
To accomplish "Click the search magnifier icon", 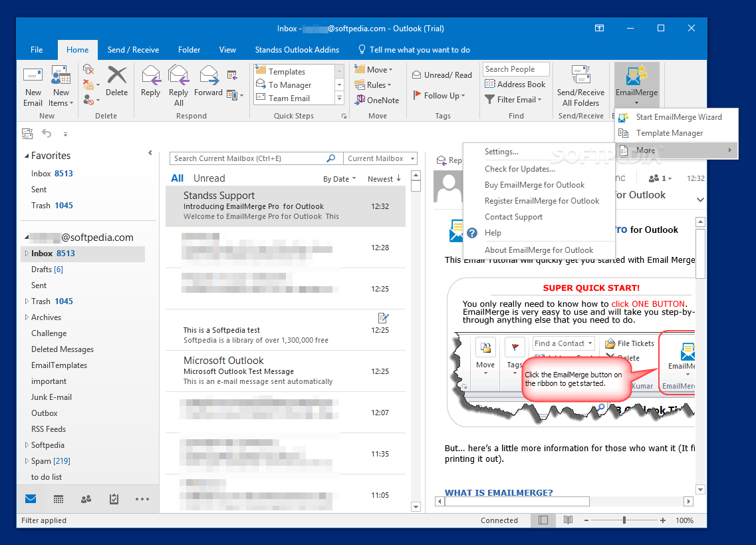I will coord(330,158).
